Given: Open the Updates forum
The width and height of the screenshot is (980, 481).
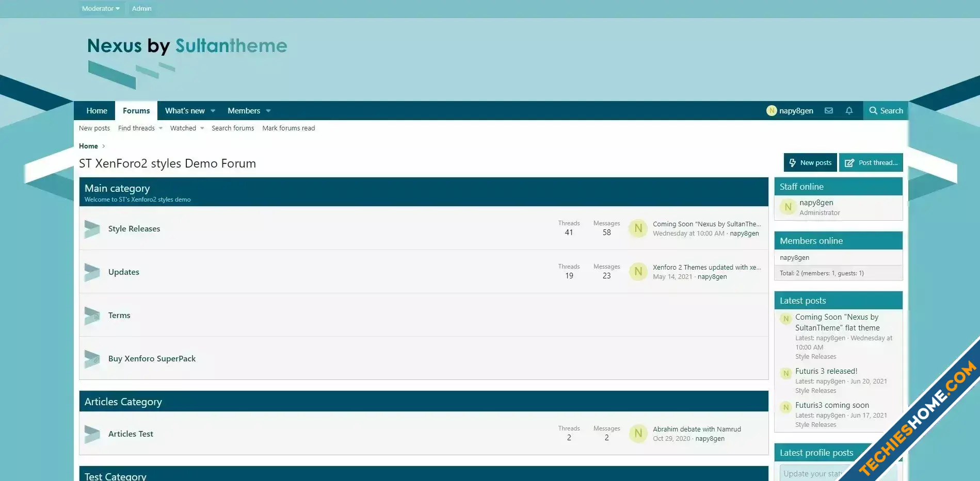Looking at the screenshot, I should click(124, 272).
